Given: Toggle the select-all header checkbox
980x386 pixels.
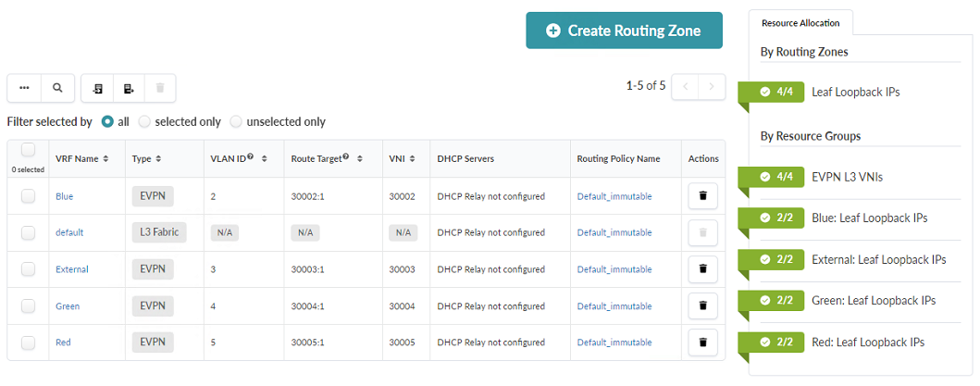Looking at the screenshot, I should click(x=28, y=150).
